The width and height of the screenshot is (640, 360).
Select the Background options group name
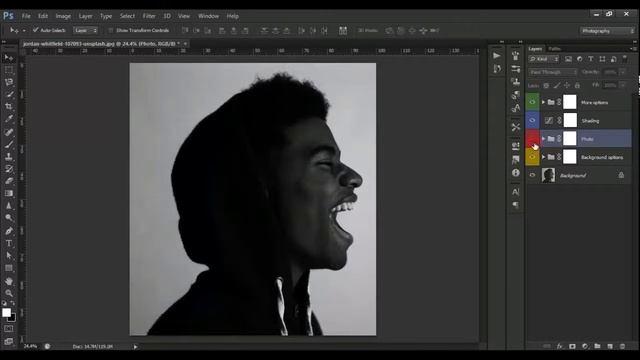click(x=602, y=157)
